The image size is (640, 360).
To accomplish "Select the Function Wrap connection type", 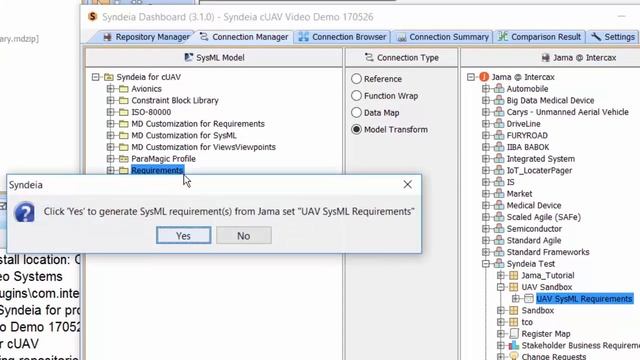I will tap(356, 96).
